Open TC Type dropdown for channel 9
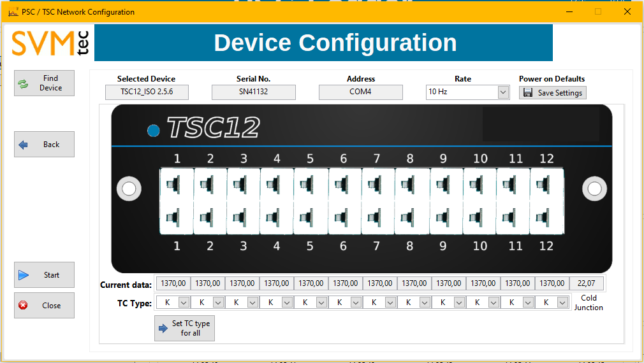Image resolution: width=644 pixels, height=363 pixels. tap(459, 302)
